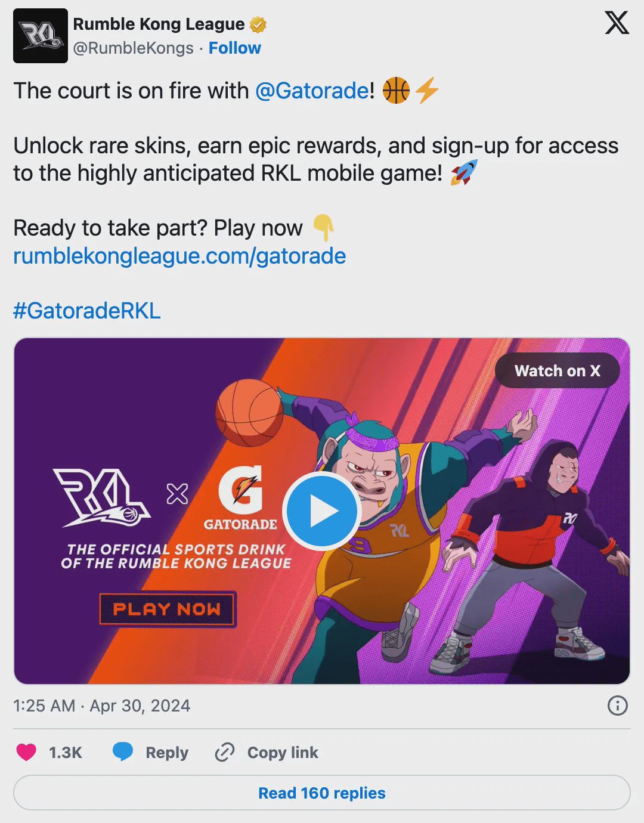Click the #GatoradeRKL hashtag
This screenshot has width=644, height=823.
87,311
